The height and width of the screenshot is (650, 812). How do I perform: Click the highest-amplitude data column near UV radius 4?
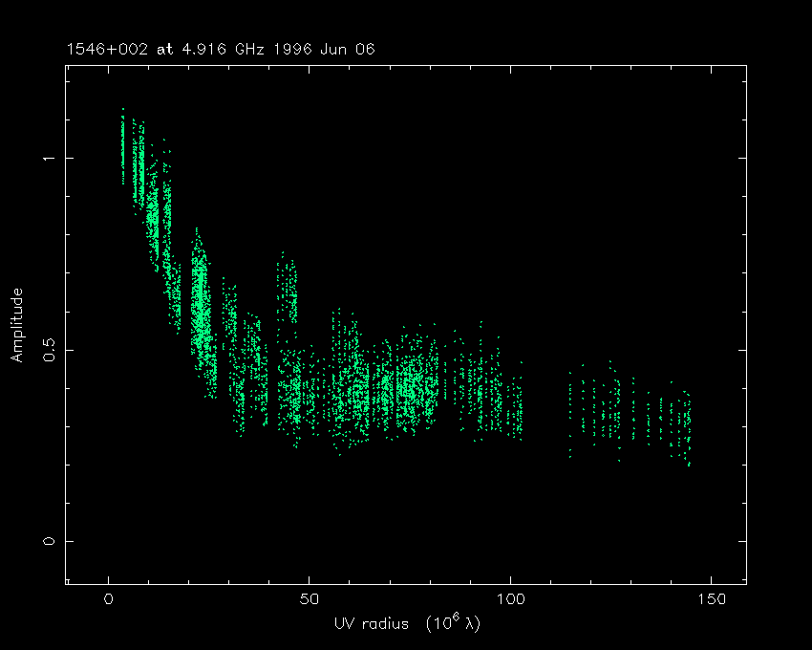(x=123, y=148)
